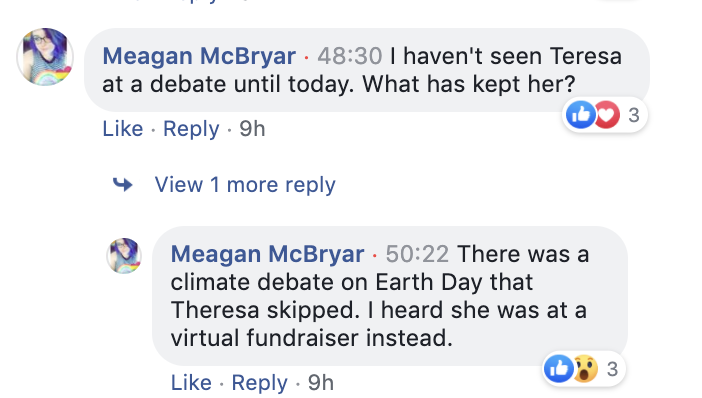Viewport: 702px width, 398px height.
Task: Reply to the first Meagan McBryar comment
Action: tap(191, 129)
